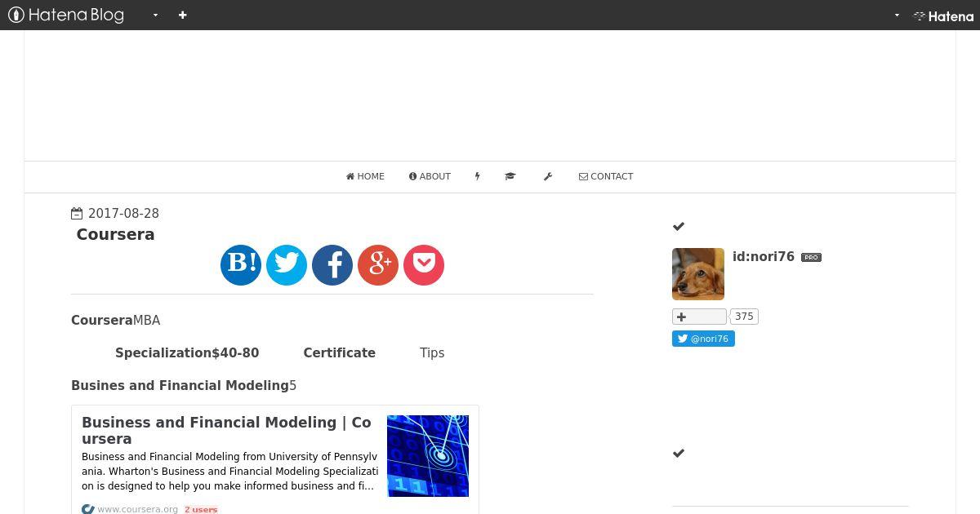The height and width of the screenshot is (514, 980).
Task: Click the Hatena logo at top right
Action: pyautogui.click(x=943, y=16)
